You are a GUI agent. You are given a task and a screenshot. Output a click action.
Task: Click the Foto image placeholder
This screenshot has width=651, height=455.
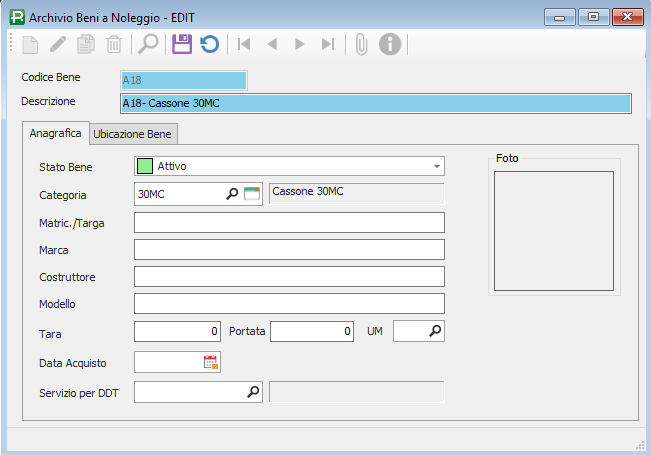[553, 230]
